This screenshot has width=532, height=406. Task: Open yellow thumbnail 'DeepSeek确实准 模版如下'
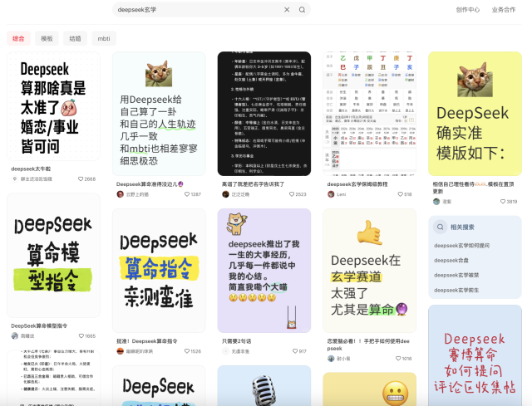point(475,114)
